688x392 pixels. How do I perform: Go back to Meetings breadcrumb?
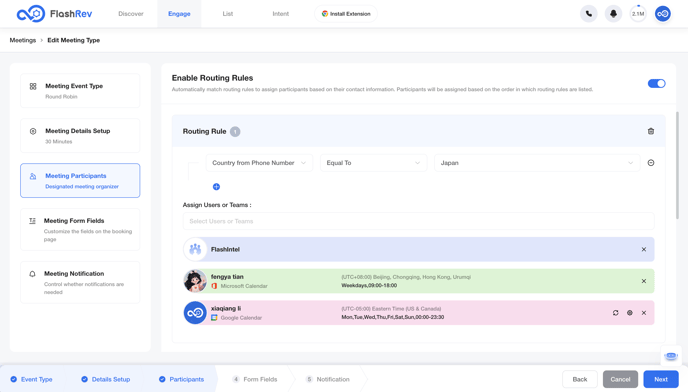tap(23, 40)
